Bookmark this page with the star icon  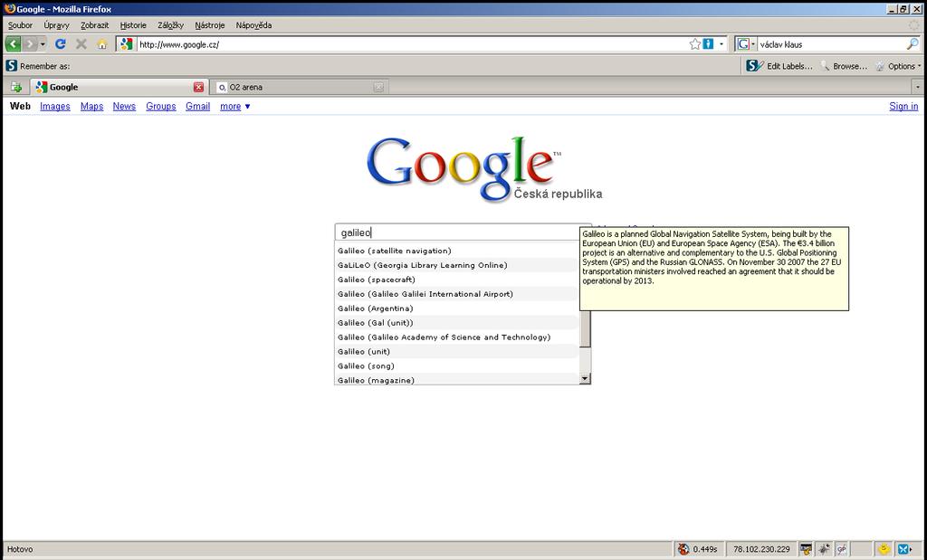pyautogui.click(x=694, y=44)
